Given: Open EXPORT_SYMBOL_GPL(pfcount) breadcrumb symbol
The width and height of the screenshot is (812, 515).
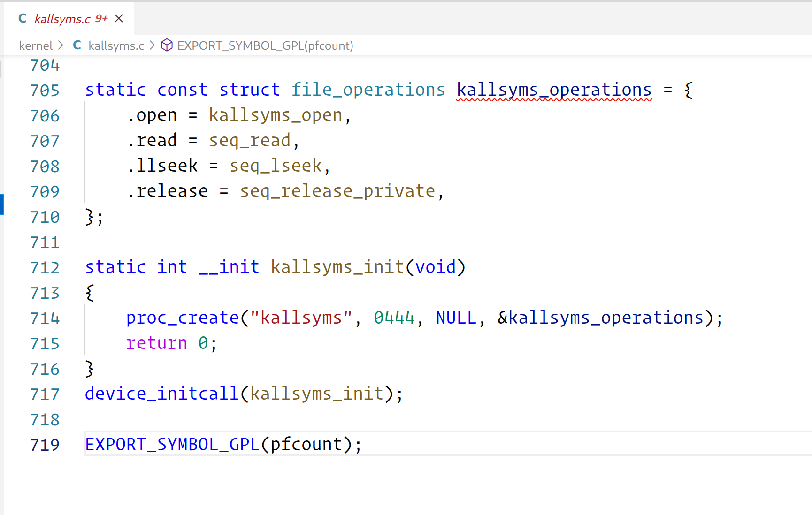Looking at the screenshot, I should (265, 45).
